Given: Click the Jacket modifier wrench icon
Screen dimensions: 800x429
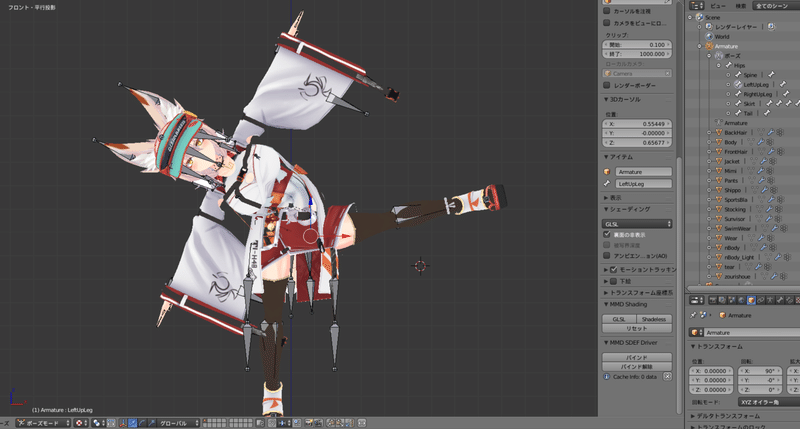Looking at the screenshot, I should click(763, 161).
